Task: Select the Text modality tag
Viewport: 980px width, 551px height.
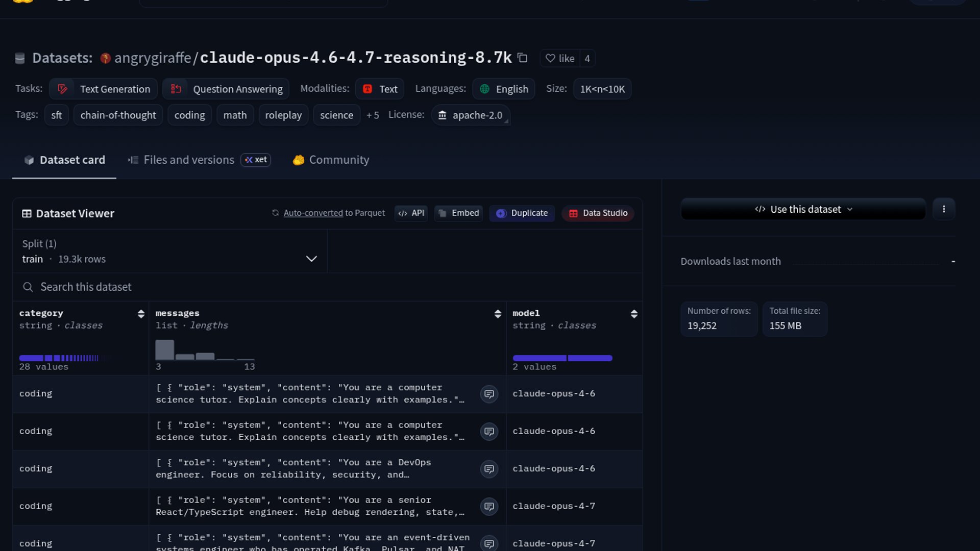Action: coord(380,89)
